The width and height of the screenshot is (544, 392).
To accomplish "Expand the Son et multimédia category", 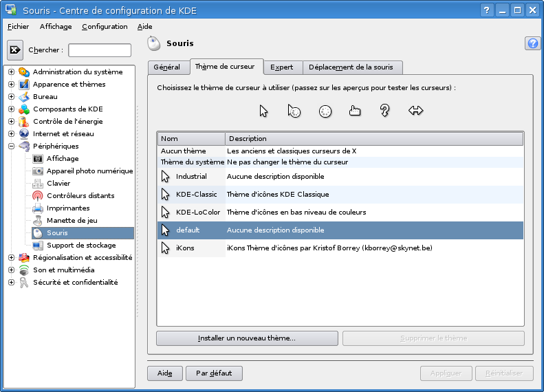I will pos(11,270).
